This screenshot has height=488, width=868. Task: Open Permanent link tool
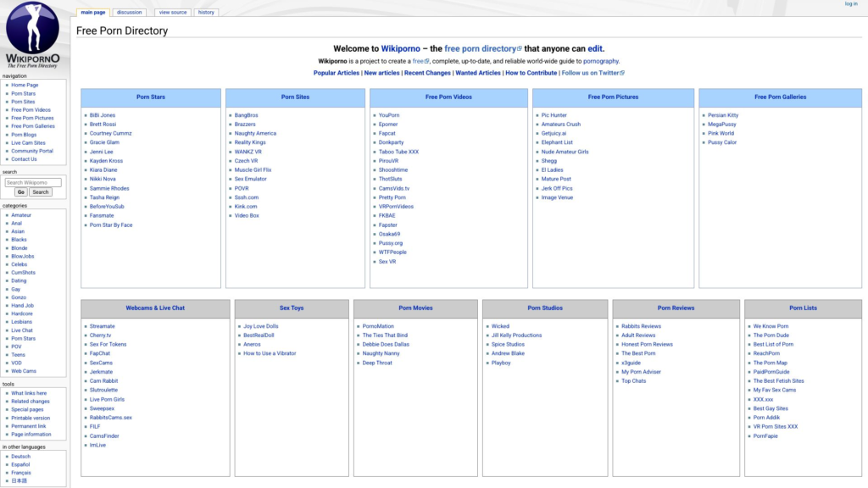point(29,427)
